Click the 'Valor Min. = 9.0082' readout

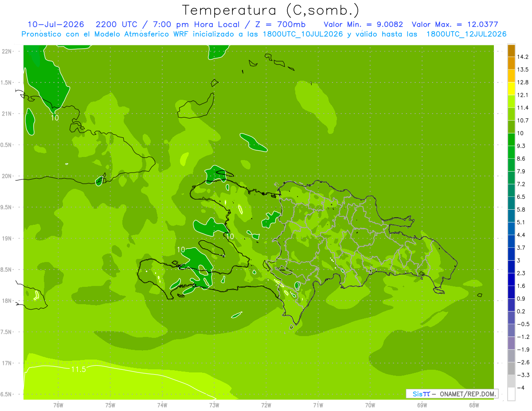[x=364, y=24]
